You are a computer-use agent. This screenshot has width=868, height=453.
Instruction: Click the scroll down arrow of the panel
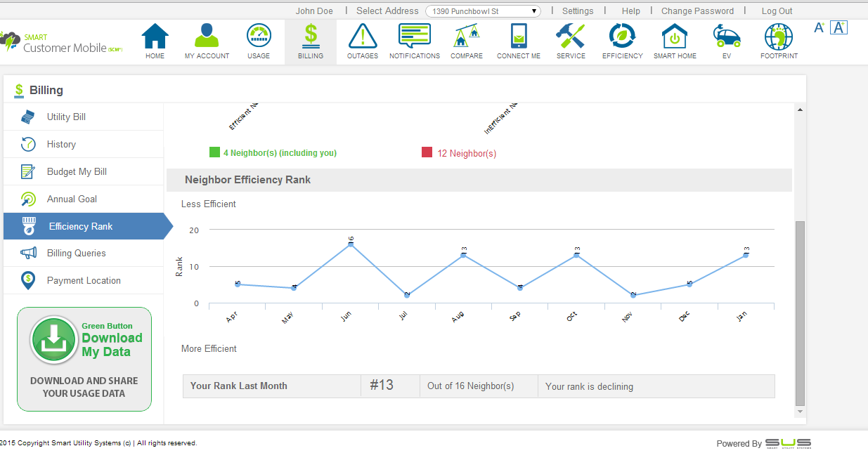tap(800, 411)
